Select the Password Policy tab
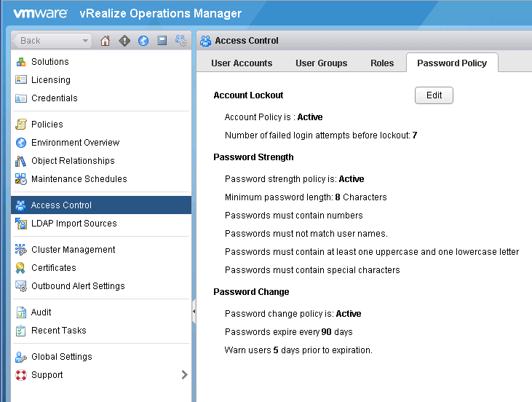Screen dimensions: 532x402 point(452,63)
